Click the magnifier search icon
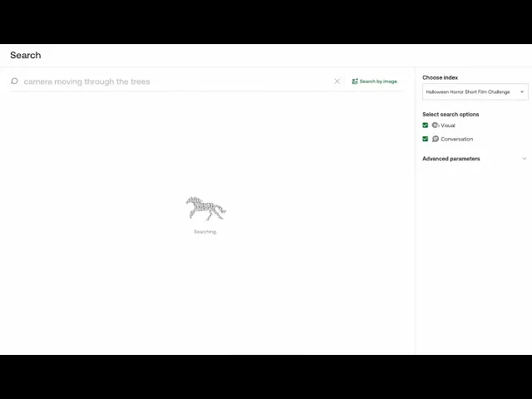Image resolution: width=532 pixels, height=399 pixels. 14,81
